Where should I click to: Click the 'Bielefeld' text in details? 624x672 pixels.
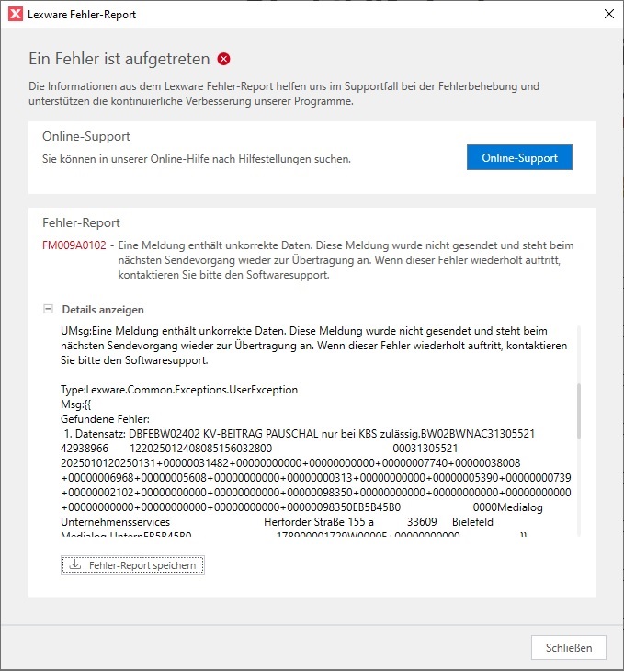472,521
